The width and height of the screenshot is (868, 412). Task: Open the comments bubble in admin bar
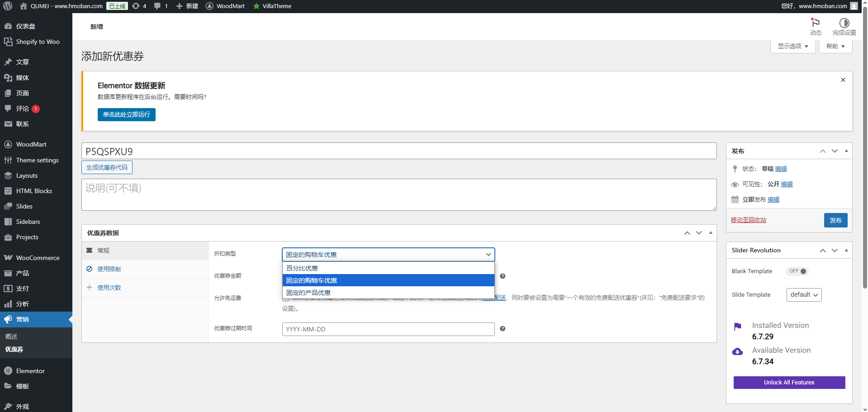pos(161,6)
